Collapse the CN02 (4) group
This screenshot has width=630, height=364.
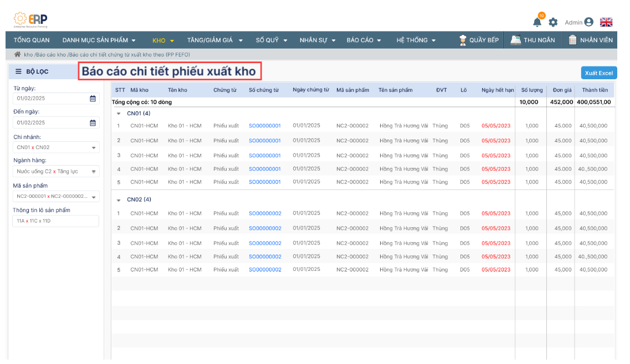click(119, 200)
